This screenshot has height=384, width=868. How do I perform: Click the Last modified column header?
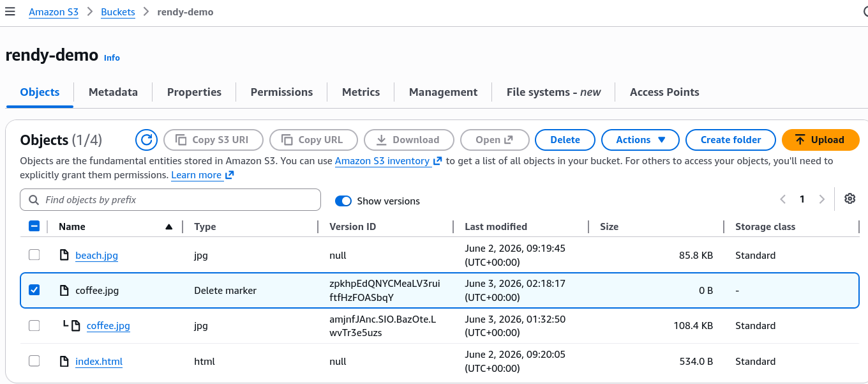[x=496, y=226]
